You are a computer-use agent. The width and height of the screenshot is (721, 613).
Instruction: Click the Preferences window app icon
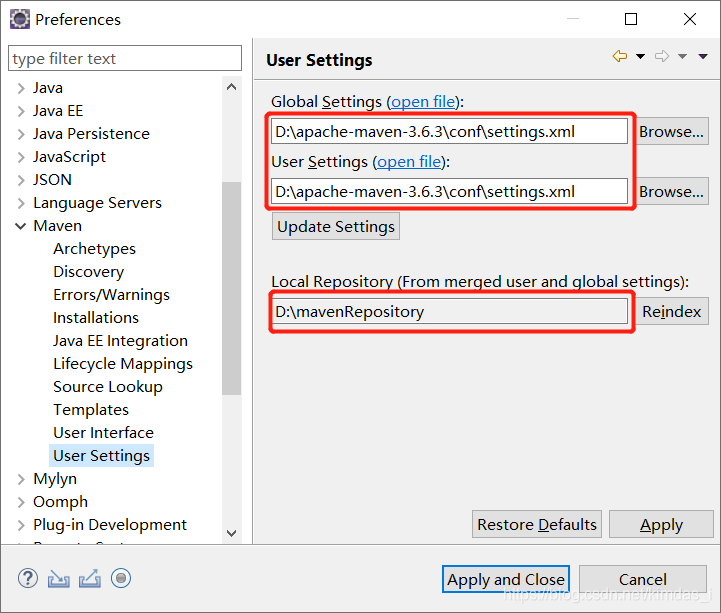click(20, 19)
